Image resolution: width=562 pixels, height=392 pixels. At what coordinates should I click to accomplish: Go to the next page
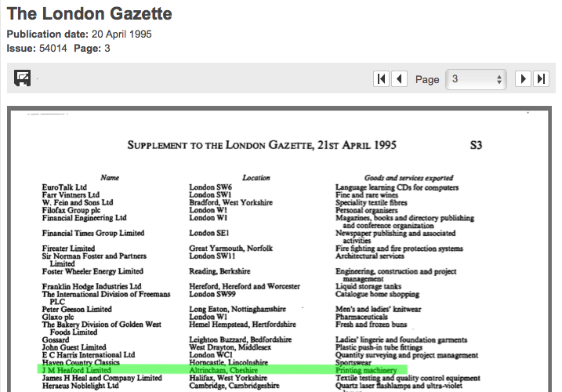click(x=523, y=78)
